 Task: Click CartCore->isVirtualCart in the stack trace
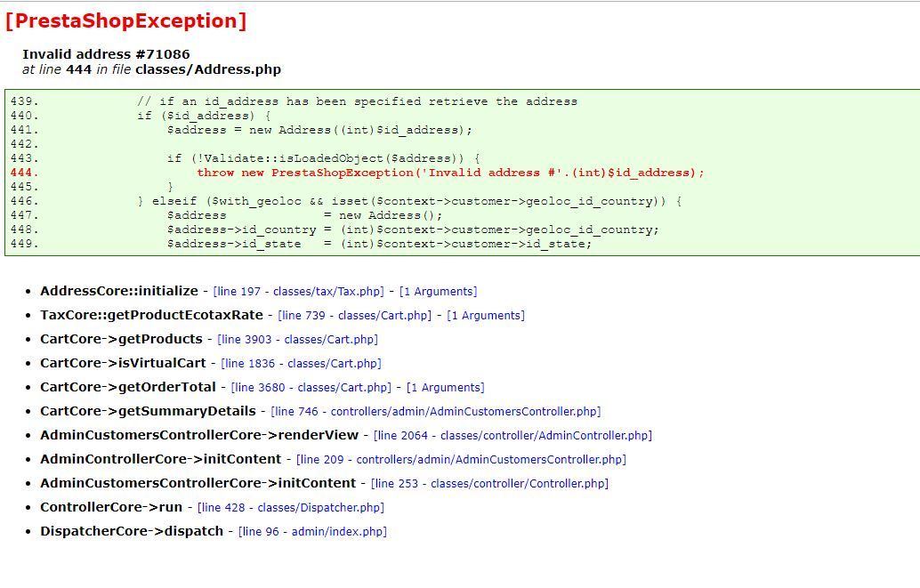pyautogui.click(x=123, y=364)
